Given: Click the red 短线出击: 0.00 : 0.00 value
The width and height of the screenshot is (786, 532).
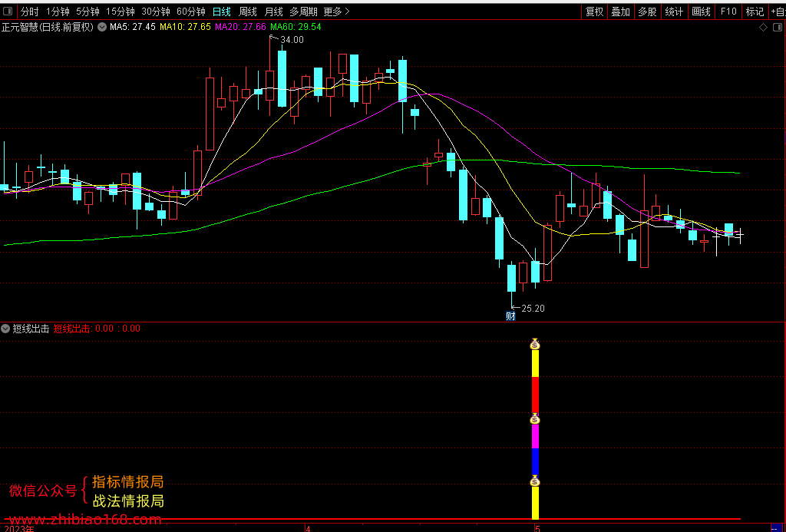Looking at the screenshot, I should point(97,329).
